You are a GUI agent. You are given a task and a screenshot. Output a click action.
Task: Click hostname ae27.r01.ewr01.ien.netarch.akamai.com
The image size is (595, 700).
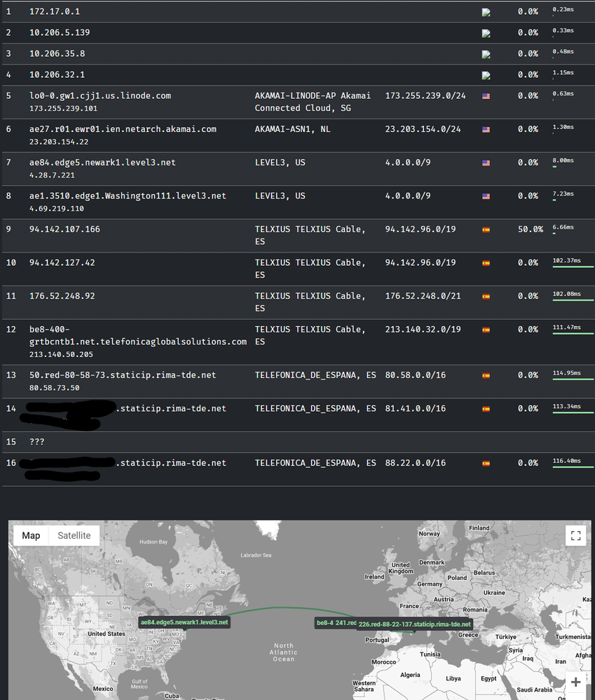click(123, 129)
